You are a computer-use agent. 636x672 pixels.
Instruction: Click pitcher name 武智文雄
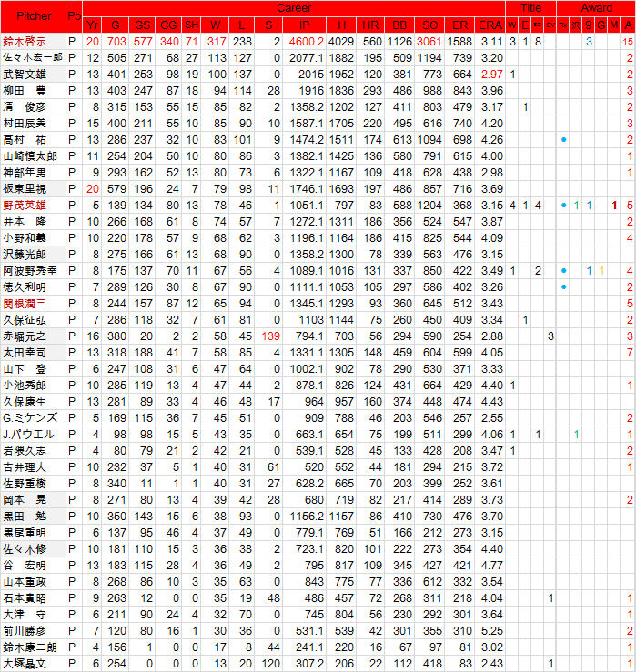coord(25,75)
